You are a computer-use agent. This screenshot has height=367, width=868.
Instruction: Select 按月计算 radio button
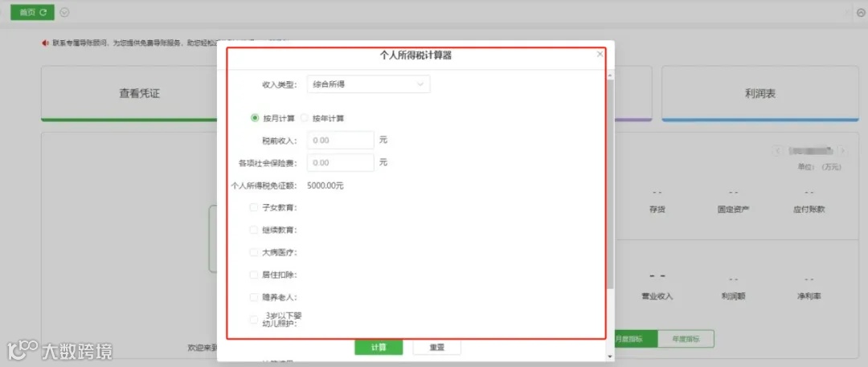[255, 118]
